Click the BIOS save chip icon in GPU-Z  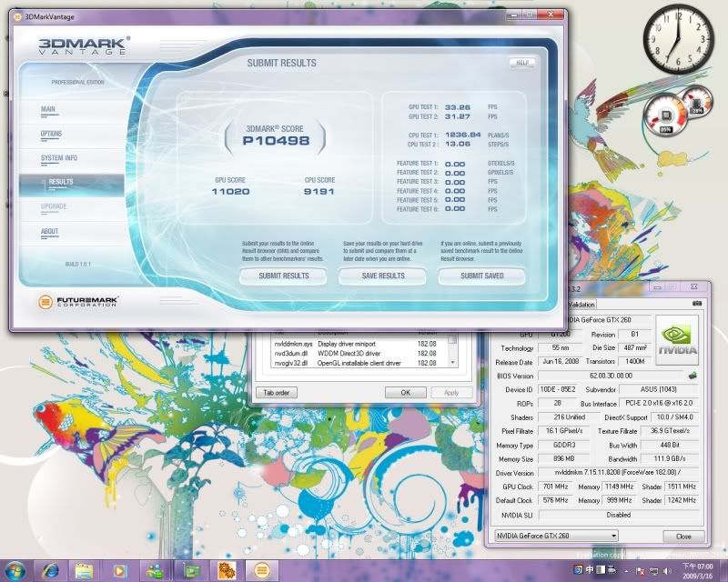[x=693, y=376]
